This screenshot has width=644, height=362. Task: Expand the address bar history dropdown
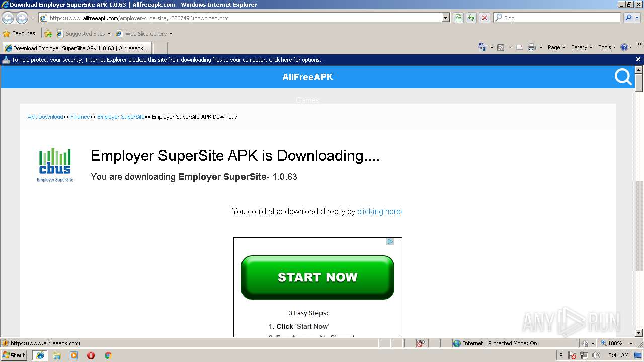445,18
